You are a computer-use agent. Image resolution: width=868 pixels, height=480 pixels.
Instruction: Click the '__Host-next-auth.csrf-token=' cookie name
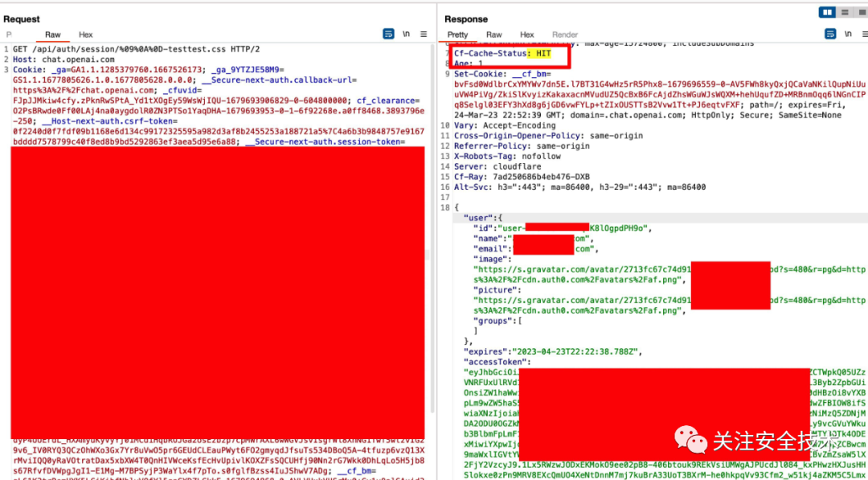108,121
